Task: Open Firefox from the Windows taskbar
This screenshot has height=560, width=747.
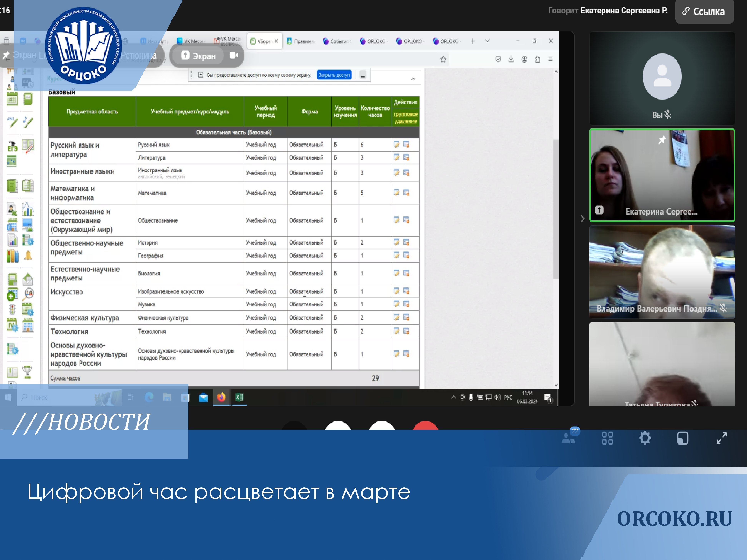Action: (221, 397)
